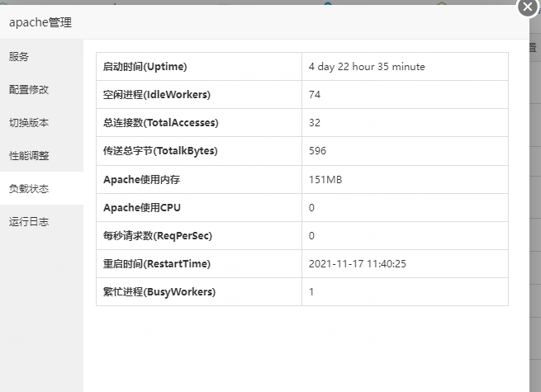Select the BusyWorkers value 1
Image resolution: width=541 pixels, height=392 pixels.
tap(311, 292)
